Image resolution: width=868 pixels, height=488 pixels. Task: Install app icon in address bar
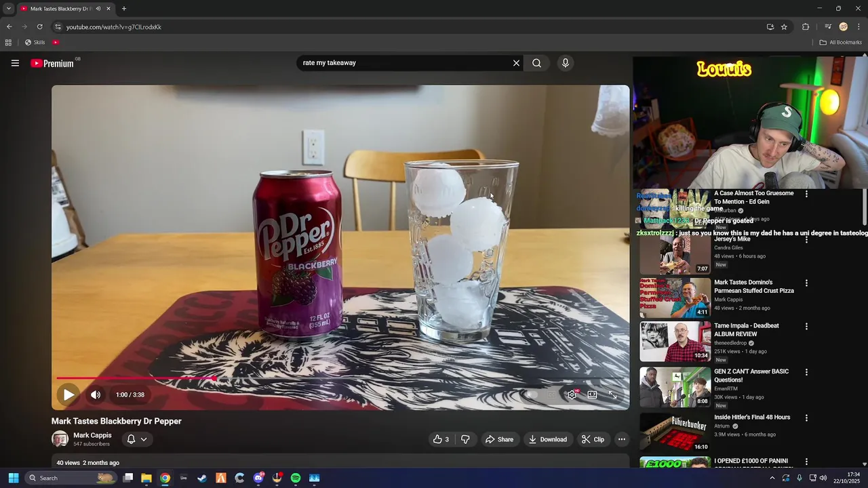click(x=770, y=27)
